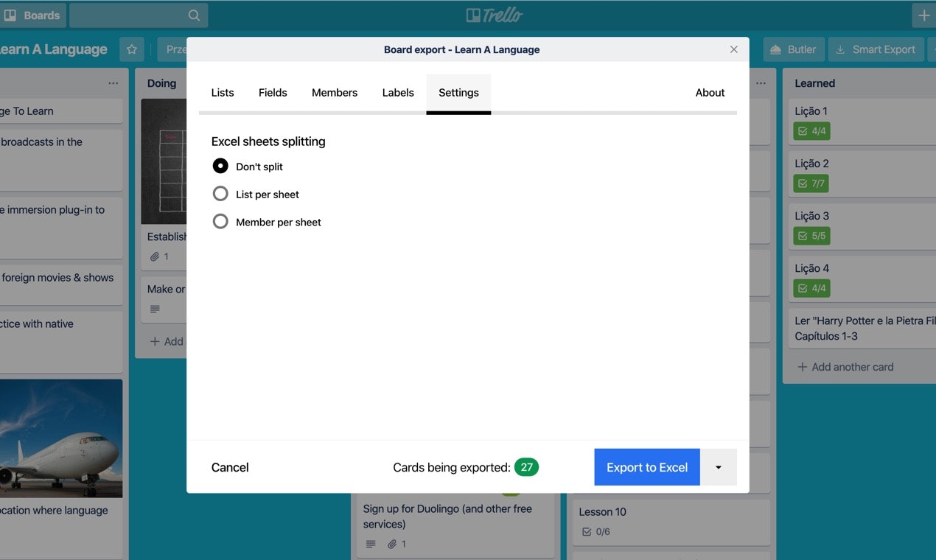Open Butler automation

point(793,49)
